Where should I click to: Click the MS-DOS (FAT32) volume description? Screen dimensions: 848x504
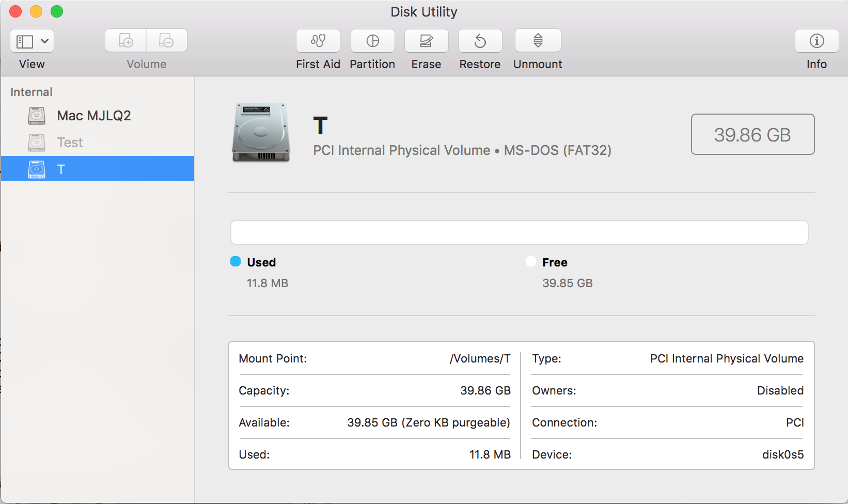[462, 150]
